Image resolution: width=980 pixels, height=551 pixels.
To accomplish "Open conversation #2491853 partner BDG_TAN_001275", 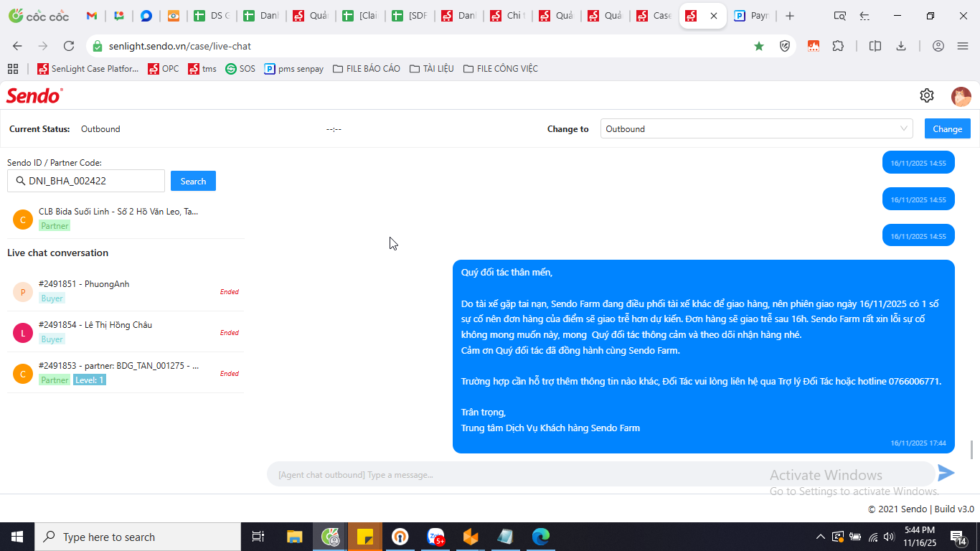I will 126,373.
